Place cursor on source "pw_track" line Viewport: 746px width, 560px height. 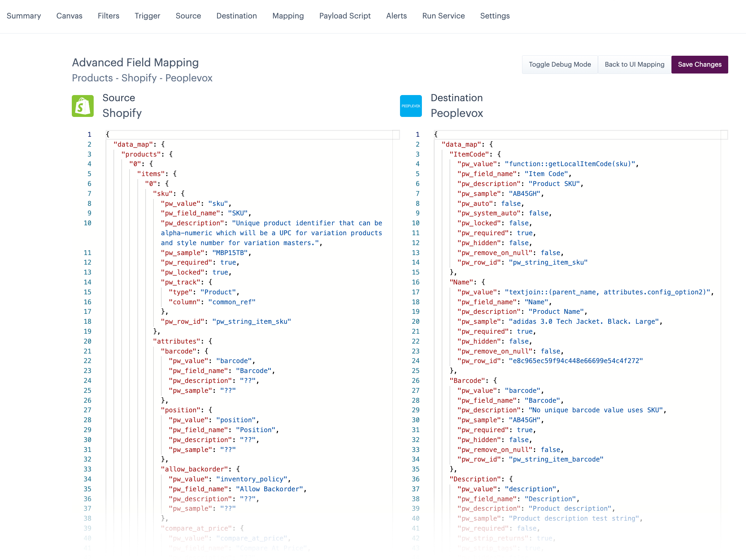pos(181,282)
